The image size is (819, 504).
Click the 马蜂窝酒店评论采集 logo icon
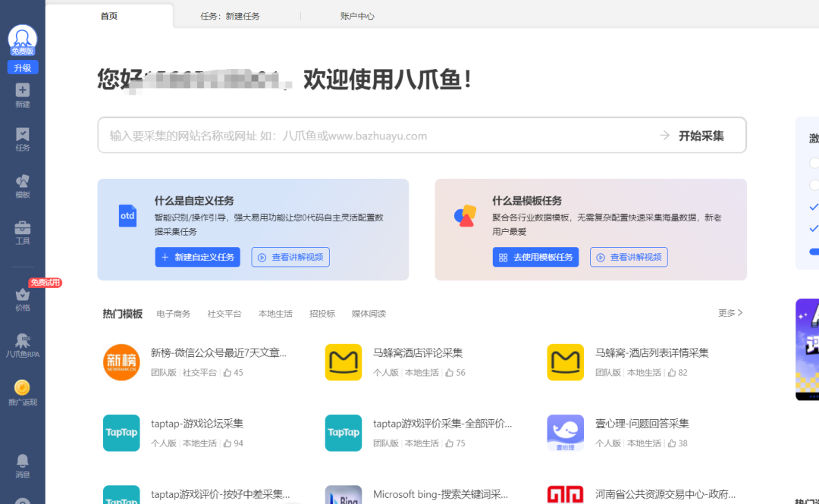(344, 362)
